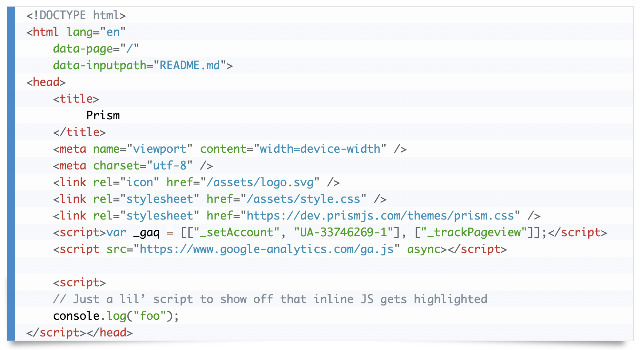
Task: Click the opening head tag
Action: click(46, 82)
